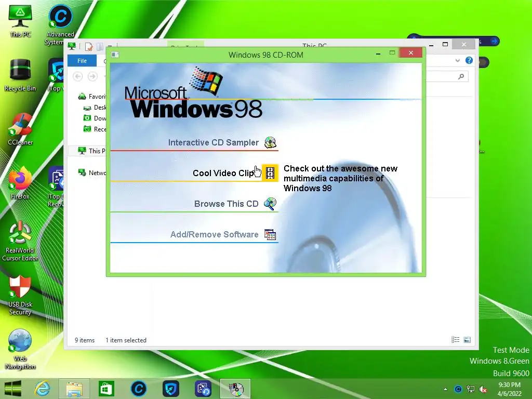
Task: Select Browse This CD
Action: coord(226,204)
